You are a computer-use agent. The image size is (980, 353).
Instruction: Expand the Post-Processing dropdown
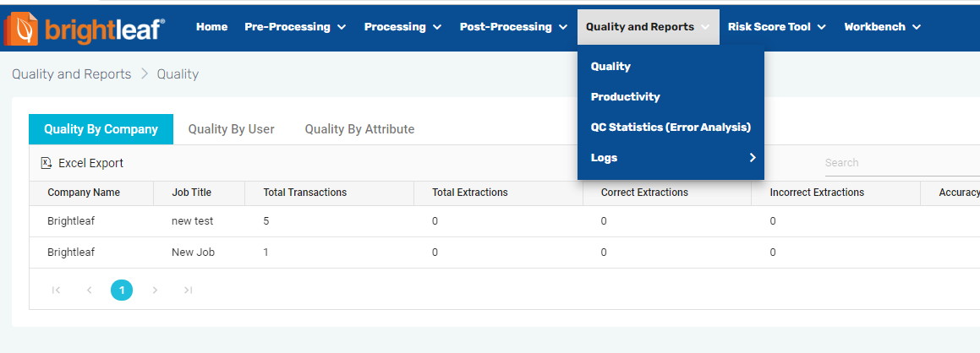click(x=513, y=27)
